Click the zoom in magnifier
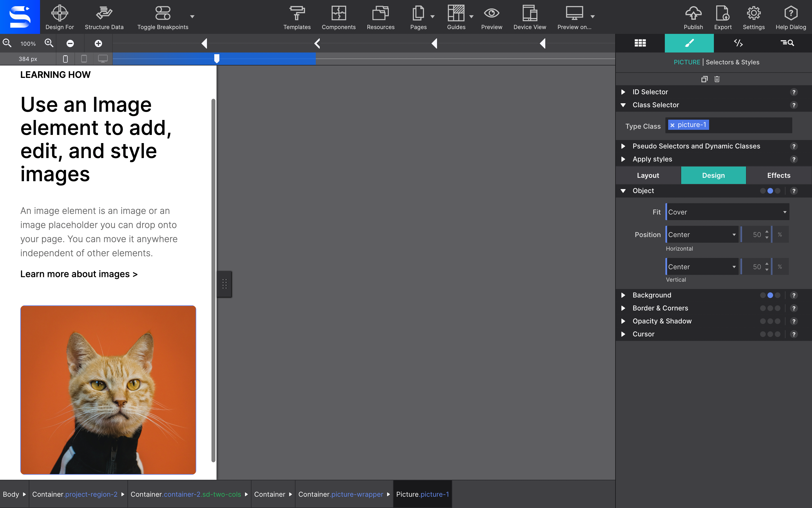This screenshot has width=812, height=508. click(49, 43)
